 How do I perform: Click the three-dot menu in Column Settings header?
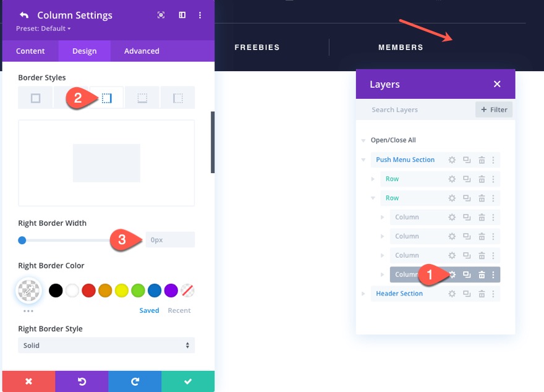[x=200, y=15]
